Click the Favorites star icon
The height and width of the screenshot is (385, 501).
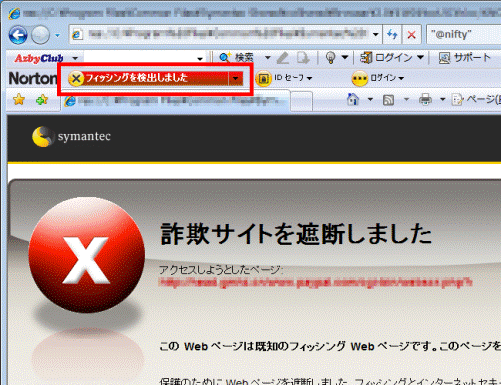pyautogui.click(x=19, y=99)
